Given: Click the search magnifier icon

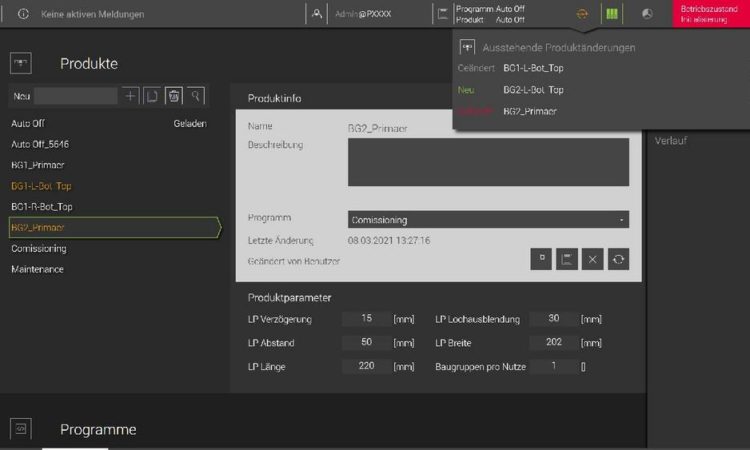Looking at the screenshot, I should [x=196, y=96].
